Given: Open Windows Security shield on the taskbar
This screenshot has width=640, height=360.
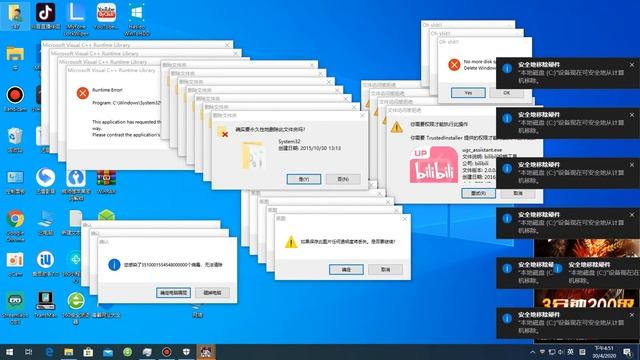Looking at the screenshot, I should (186, 352).
